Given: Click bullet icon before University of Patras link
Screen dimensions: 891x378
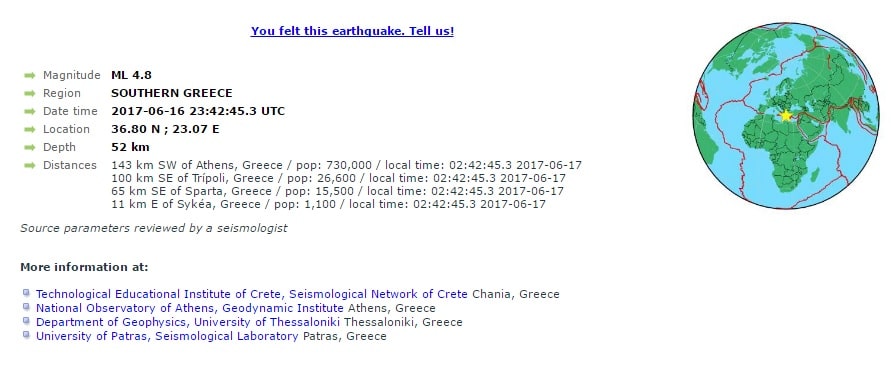Looking at the screenshot, I should 26,335.
